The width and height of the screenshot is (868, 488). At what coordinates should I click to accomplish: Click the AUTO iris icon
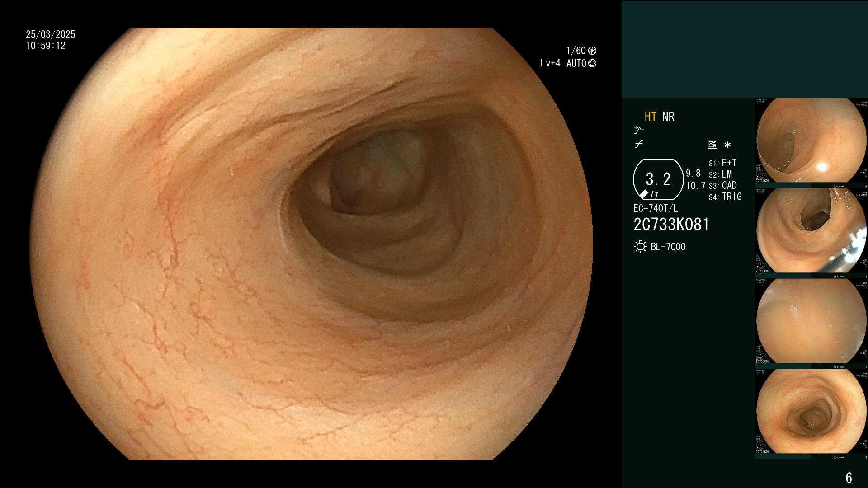[592, 63]
